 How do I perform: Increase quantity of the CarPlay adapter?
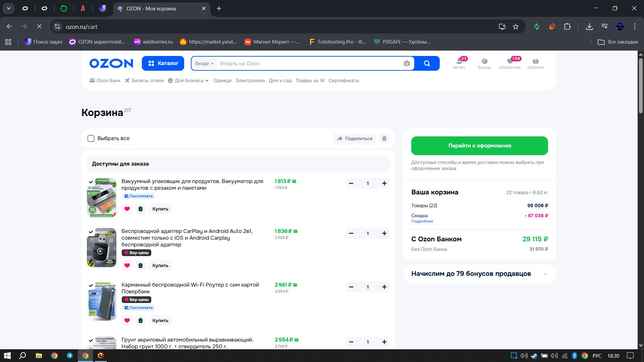click(x=384, y=233)
